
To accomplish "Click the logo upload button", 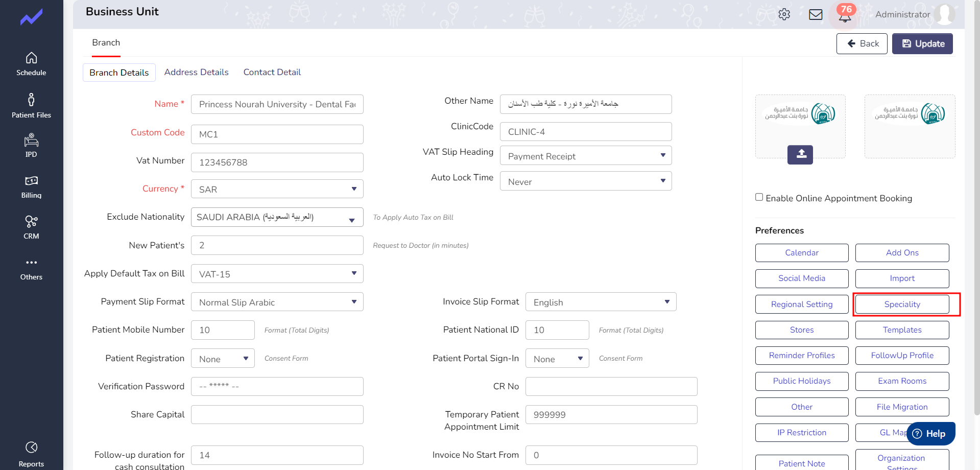I will click(x=800, y=154).
